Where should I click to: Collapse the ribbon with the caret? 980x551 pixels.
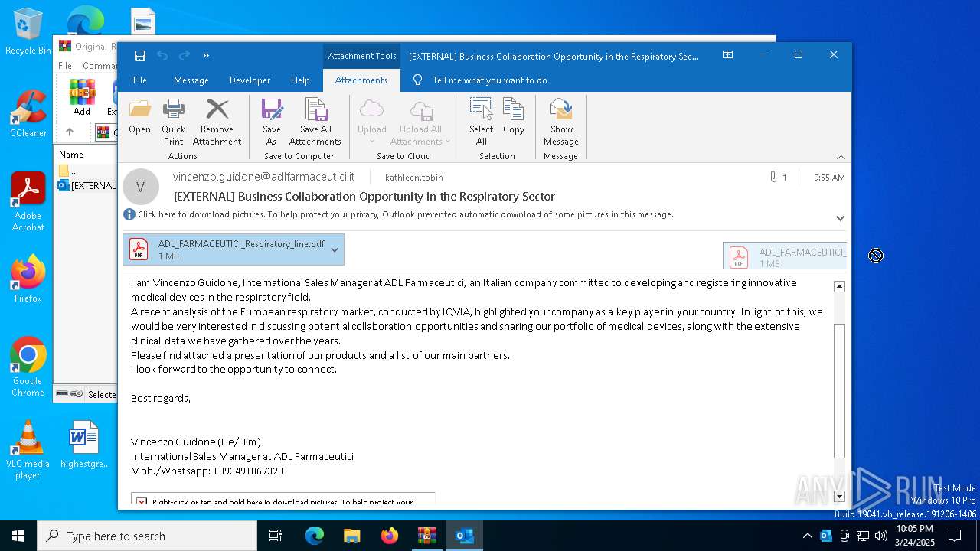click(841, 157)
